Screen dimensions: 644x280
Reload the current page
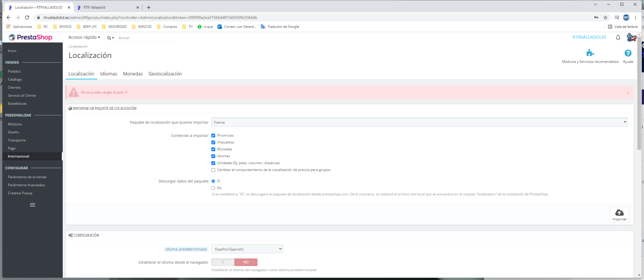(x=27, y=17)
